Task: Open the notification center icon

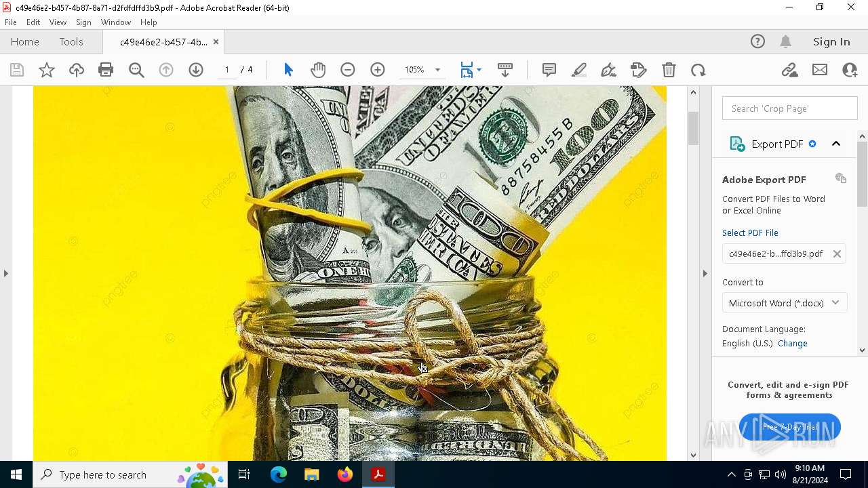Action: click(846, 474)
